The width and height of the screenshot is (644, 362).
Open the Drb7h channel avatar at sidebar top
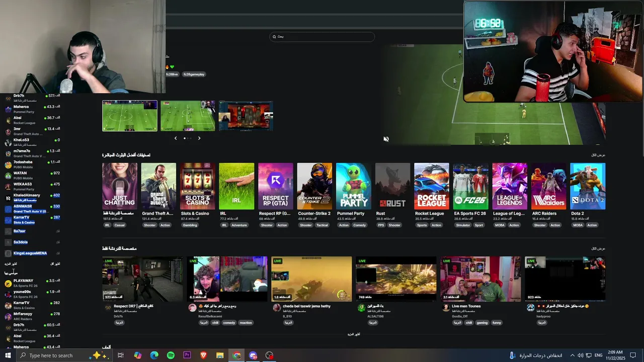click(8, 98)
